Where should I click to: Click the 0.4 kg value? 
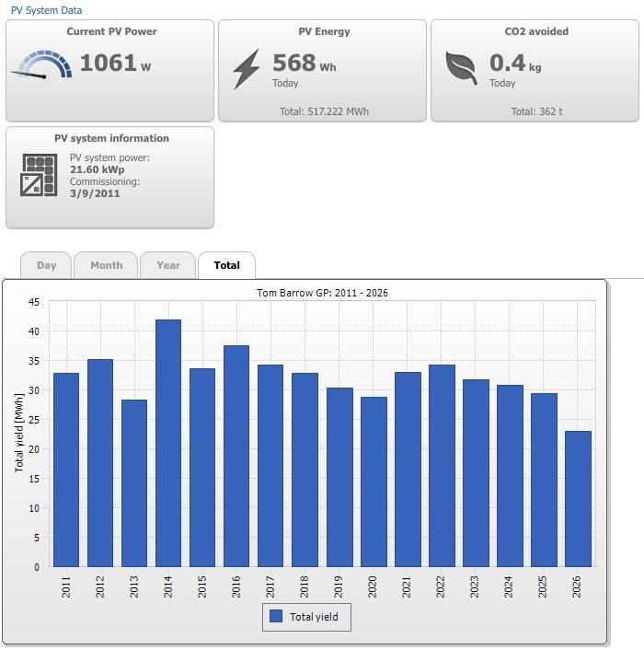click(515, 63)
